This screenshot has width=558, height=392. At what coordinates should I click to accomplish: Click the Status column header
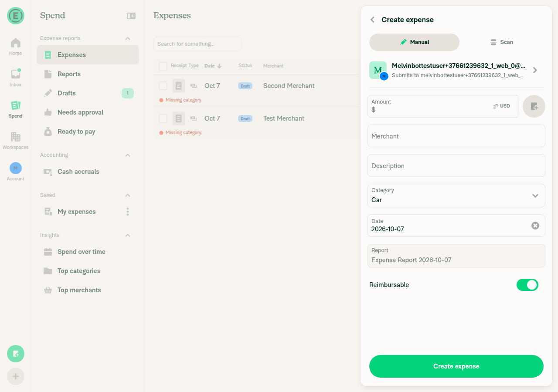[245, 66]
